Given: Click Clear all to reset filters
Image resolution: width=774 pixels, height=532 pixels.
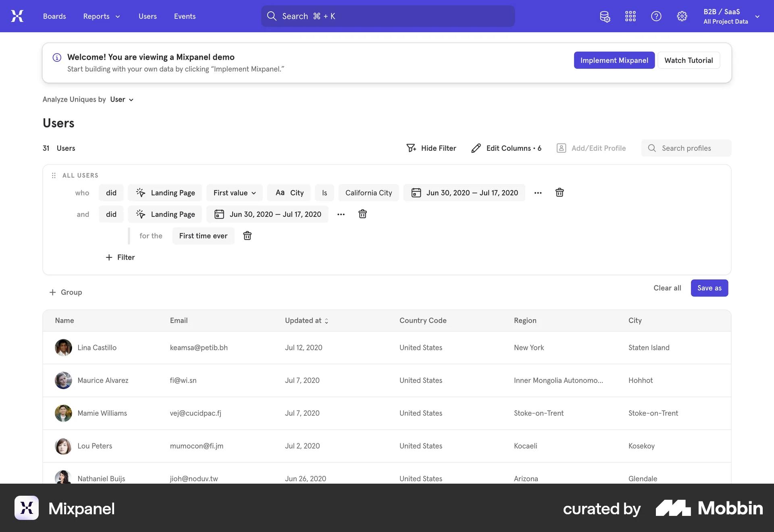Looking at the screenshot, I should (x=667, y=288).
